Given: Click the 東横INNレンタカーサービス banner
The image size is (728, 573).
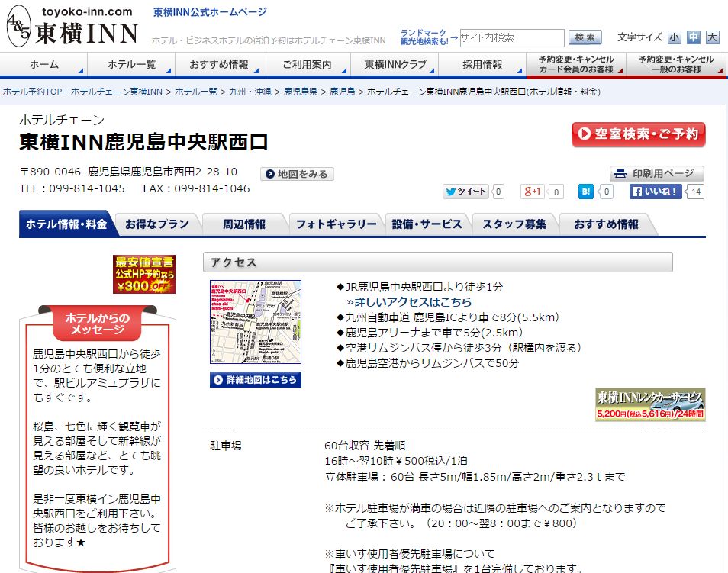Looking at the screenshot, I should pyautogui.click(x=650, y=404).
